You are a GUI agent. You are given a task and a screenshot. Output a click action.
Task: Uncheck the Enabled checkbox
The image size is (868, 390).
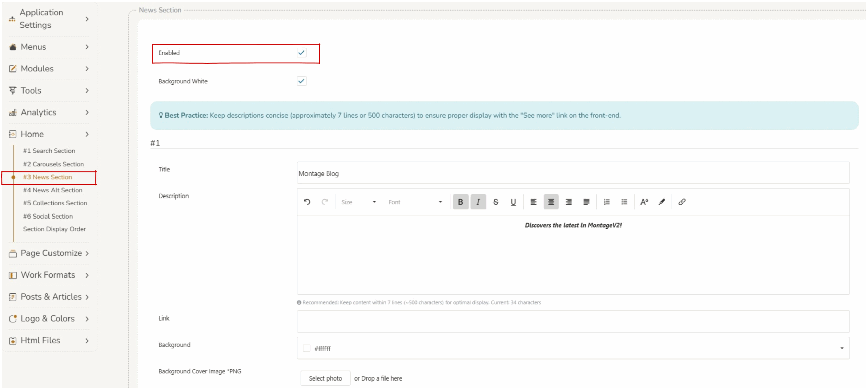pyautogui.click(x=301, y=53)
